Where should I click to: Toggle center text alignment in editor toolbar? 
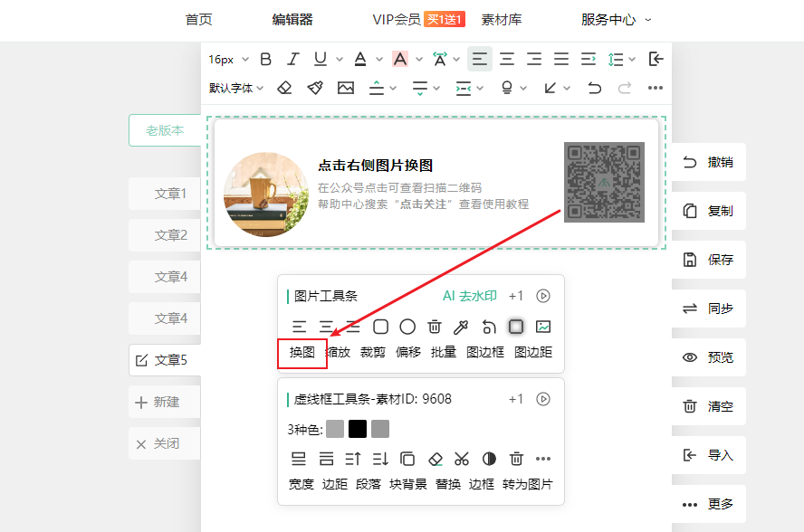(507, 59)
